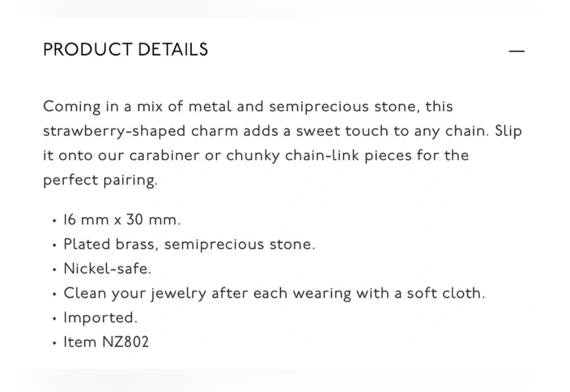The image size is (570, 392).
Task: Click the bullet dot before "16 mm x 30 mm"
Action: click(x=55, y=221)
